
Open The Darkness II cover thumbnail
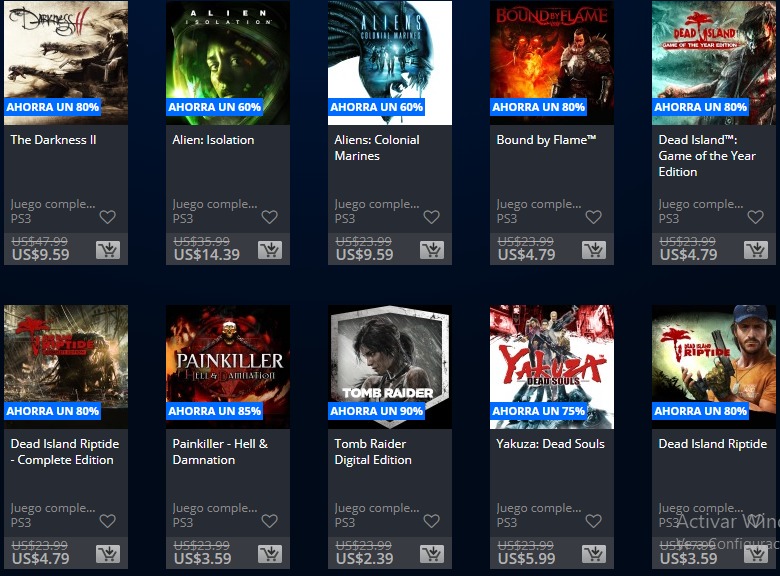[x=66, y=63]
